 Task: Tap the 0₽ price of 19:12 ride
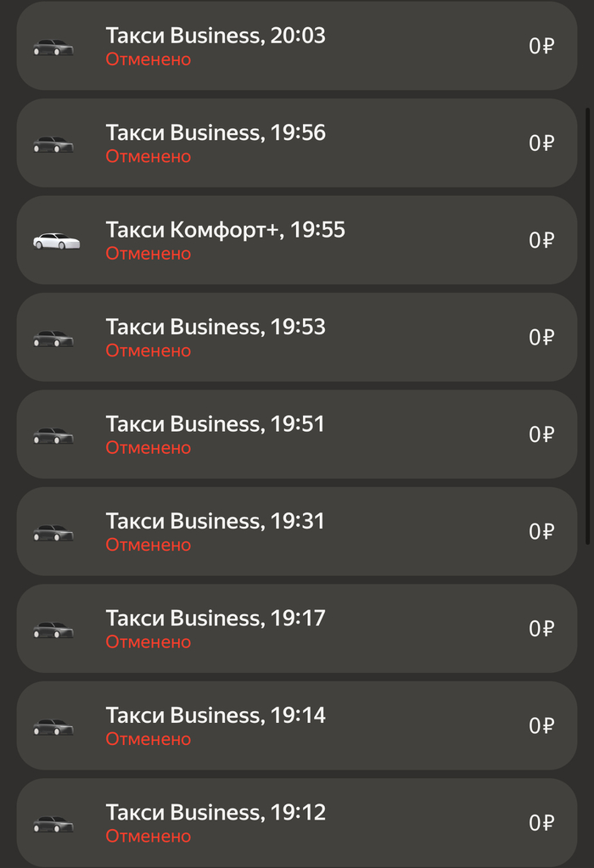click(x=541, y=823)
